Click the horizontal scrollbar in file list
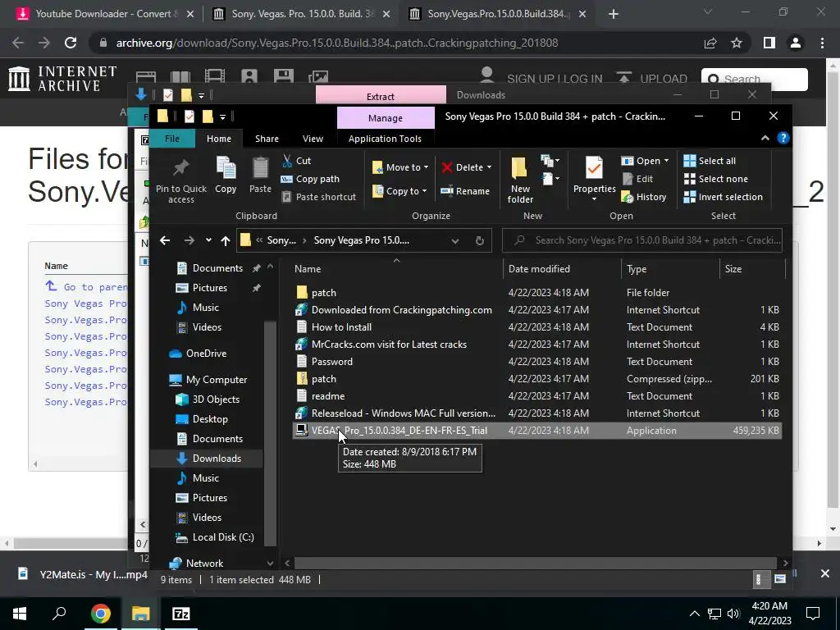This screenshot has height=630, width=840. (535, 563)
